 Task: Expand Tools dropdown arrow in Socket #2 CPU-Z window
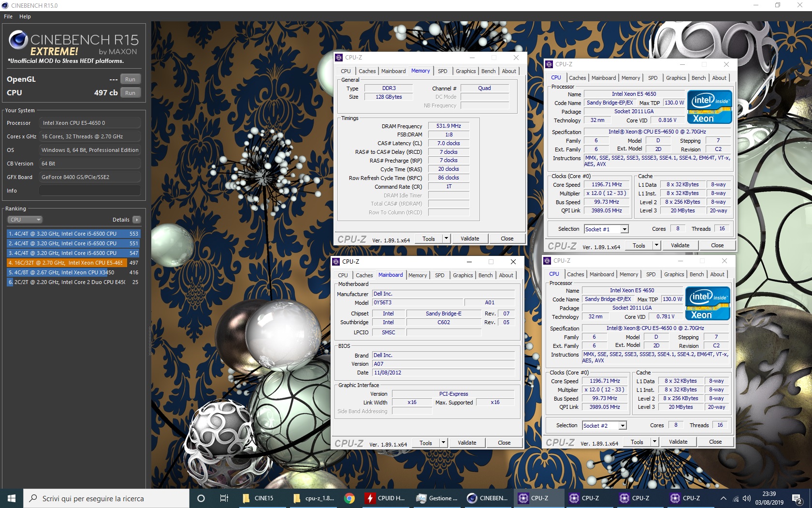tap(654, 442)
